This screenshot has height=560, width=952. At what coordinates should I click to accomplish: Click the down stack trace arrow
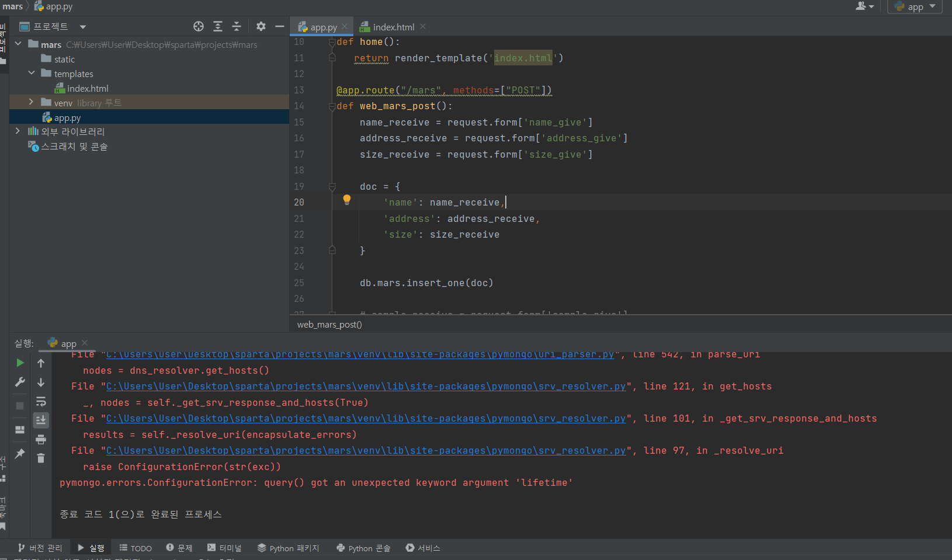click(x=41, y=382)
